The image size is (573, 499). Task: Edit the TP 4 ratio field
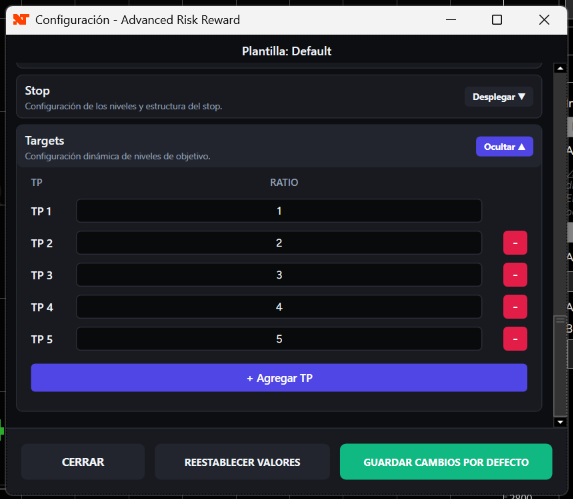[279, 307]
